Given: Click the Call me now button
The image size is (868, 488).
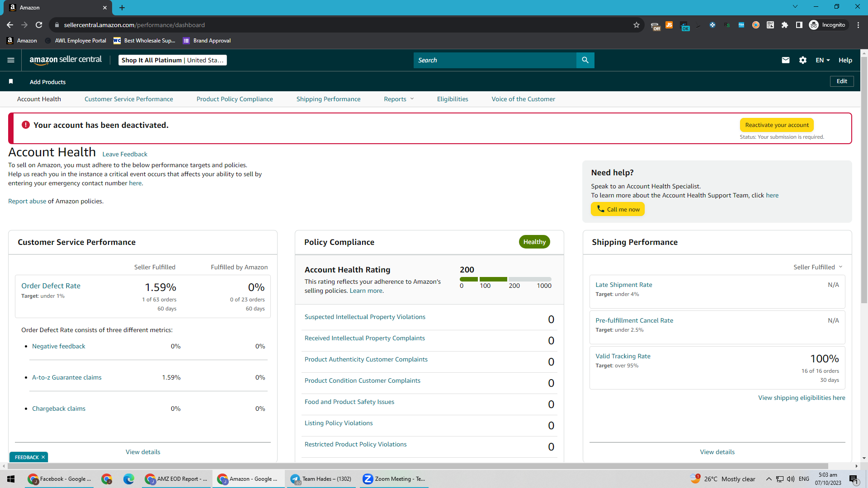Looking at the screenshot, I should tap(618, 209).
